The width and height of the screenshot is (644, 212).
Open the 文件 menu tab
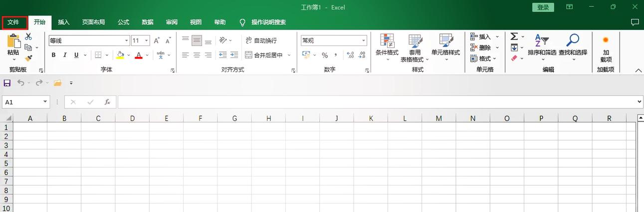click(13, 22)
